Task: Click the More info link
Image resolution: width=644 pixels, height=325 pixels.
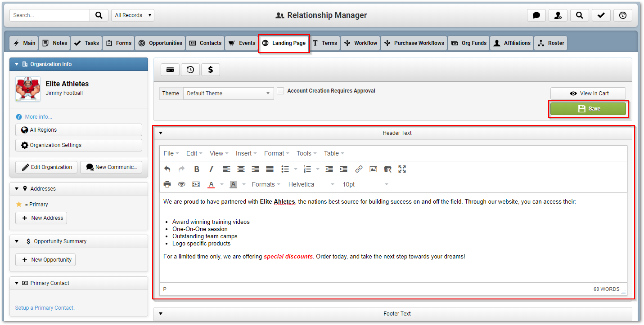Action: 38,117
